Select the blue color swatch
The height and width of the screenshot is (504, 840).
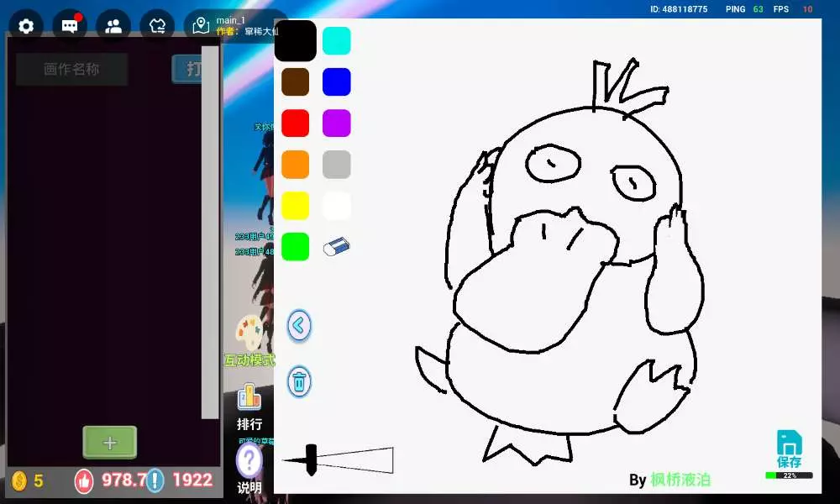(337, 82)
